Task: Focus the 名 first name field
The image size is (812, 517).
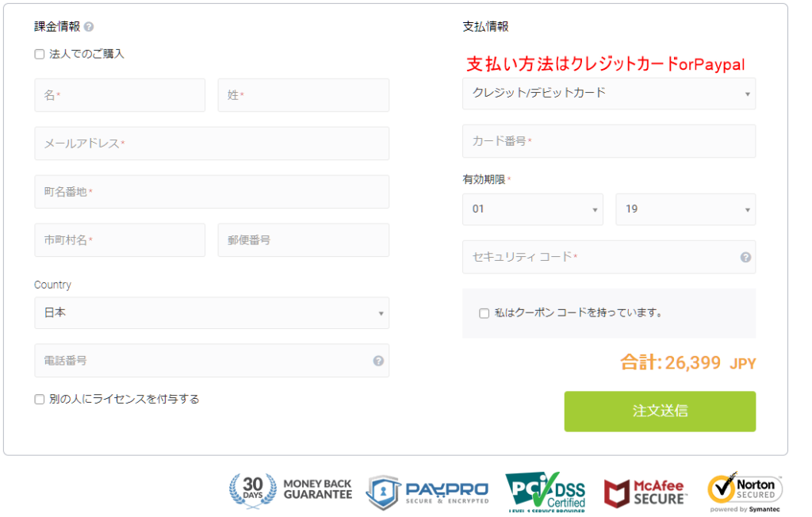Action: tap(120, 95)
